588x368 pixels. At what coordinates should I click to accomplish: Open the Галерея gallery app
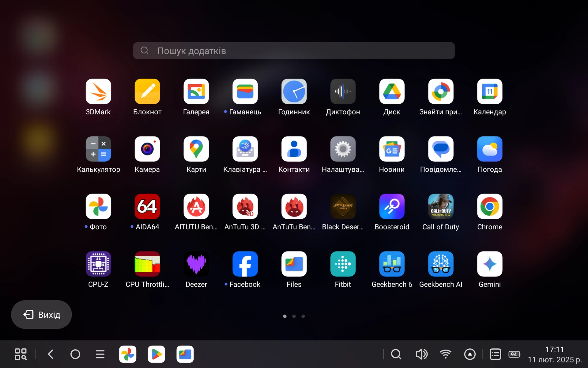(x=196, y=91)
